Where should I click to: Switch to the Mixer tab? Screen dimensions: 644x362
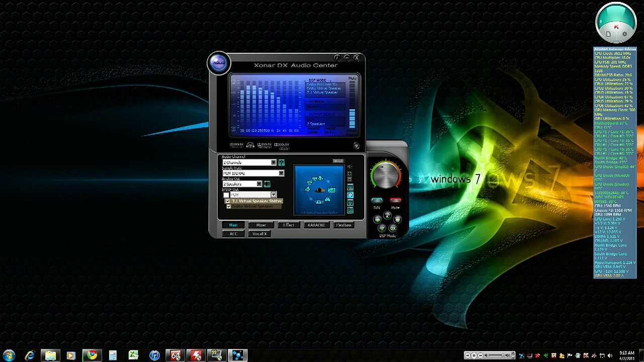[x=261, y=225]
